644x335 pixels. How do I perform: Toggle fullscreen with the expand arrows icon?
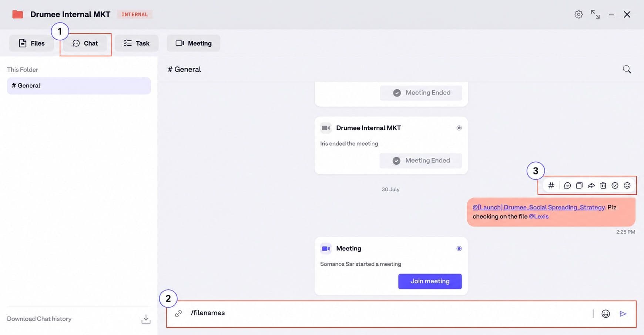coord(595,14)
